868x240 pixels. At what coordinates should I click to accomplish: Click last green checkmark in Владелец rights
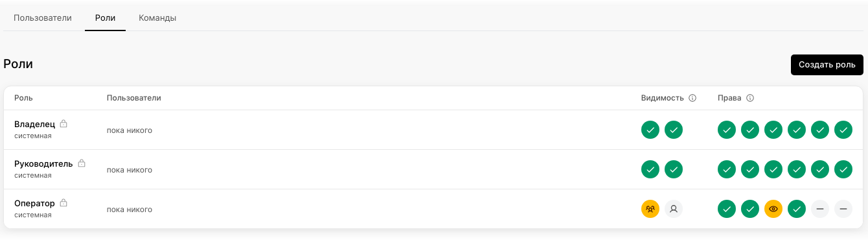point(843,130)
